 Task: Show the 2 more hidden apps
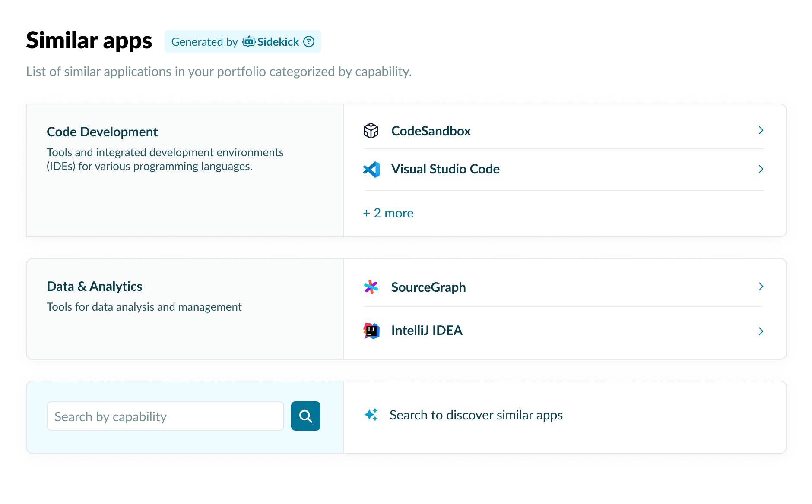(388, 213)
